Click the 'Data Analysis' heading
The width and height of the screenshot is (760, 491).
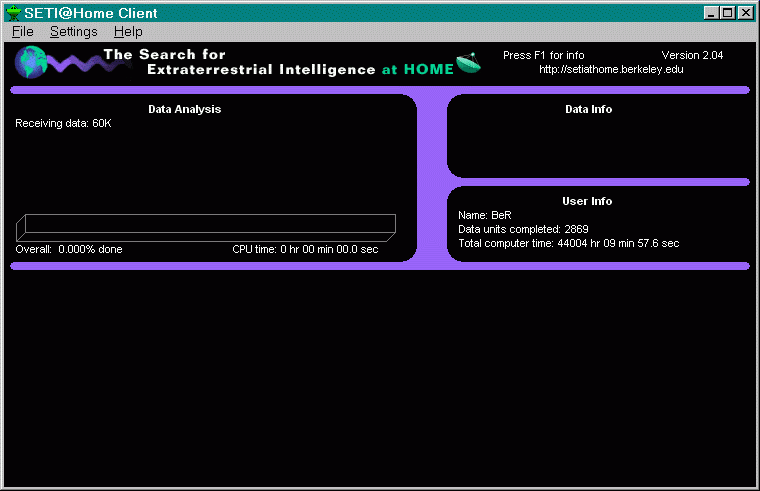185,109
